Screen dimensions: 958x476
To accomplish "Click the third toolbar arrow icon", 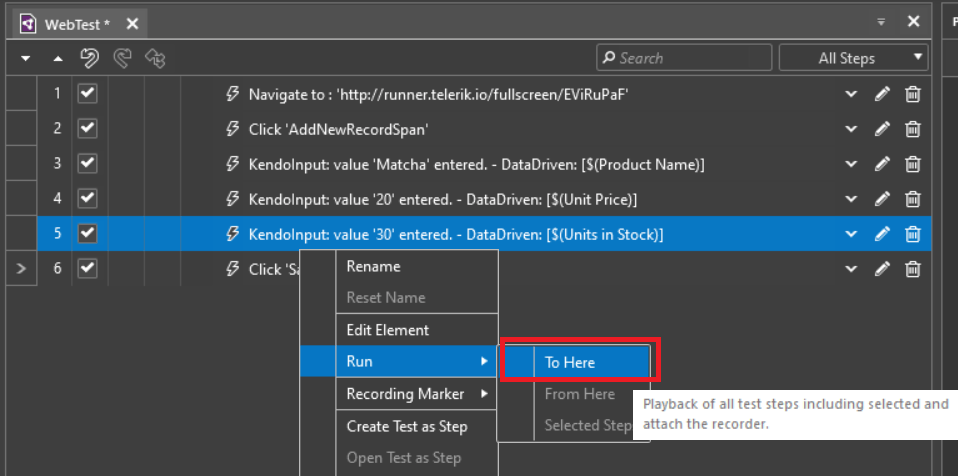I will click(x=155, y=59).
